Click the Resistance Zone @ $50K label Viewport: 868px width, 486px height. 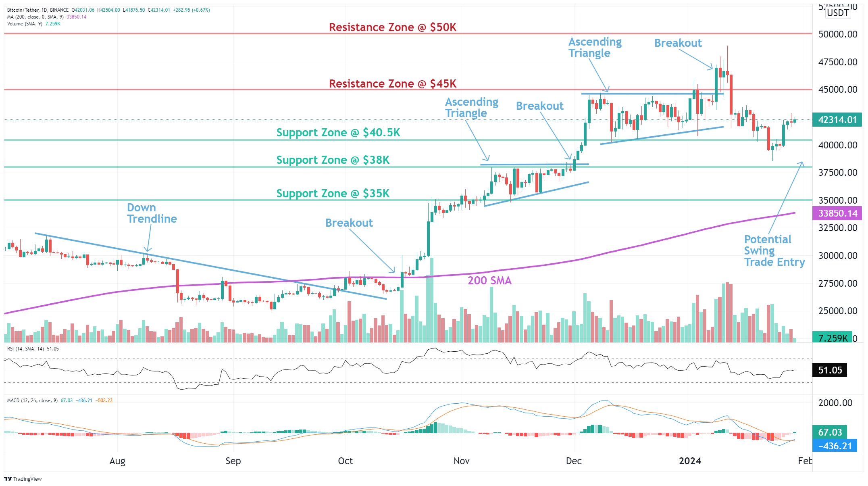coord(393,27)
